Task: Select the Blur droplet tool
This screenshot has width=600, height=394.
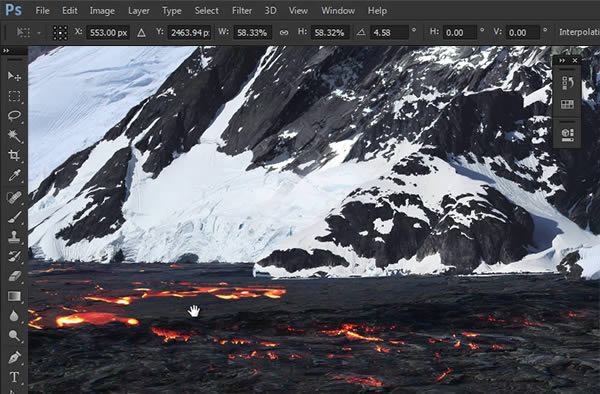Action: pyautogui.click(x=14, y=316)
